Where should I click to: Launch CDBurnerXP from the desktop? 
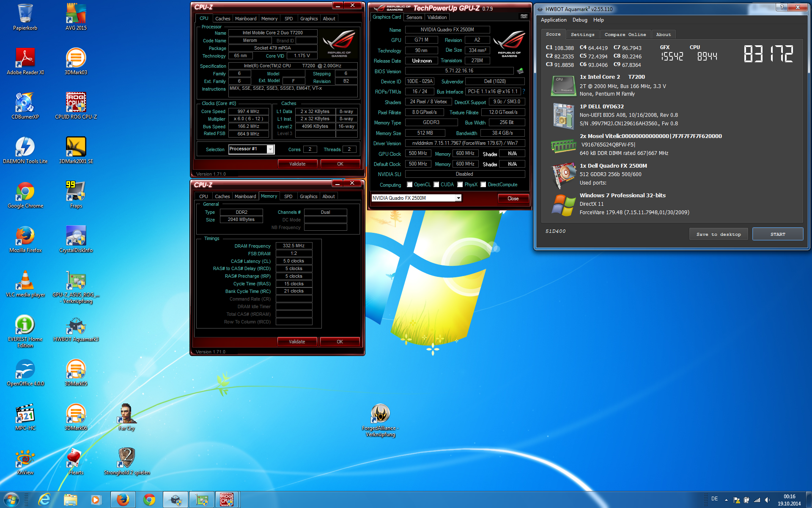click(x=25, y=106)
